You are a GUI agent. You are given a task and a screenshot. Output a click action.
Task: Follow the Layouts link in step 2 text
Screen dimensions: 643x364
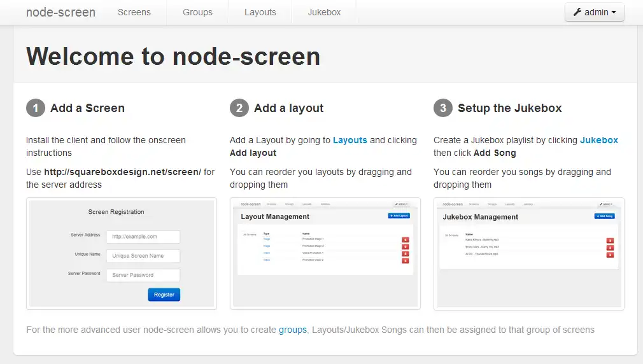tap(350, 140)
